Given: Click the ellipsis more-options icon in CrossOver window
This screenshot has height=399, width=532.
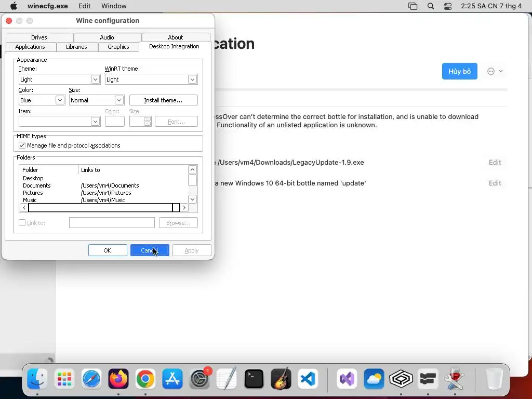Looking at the screenshot, I should pos(490,71).
